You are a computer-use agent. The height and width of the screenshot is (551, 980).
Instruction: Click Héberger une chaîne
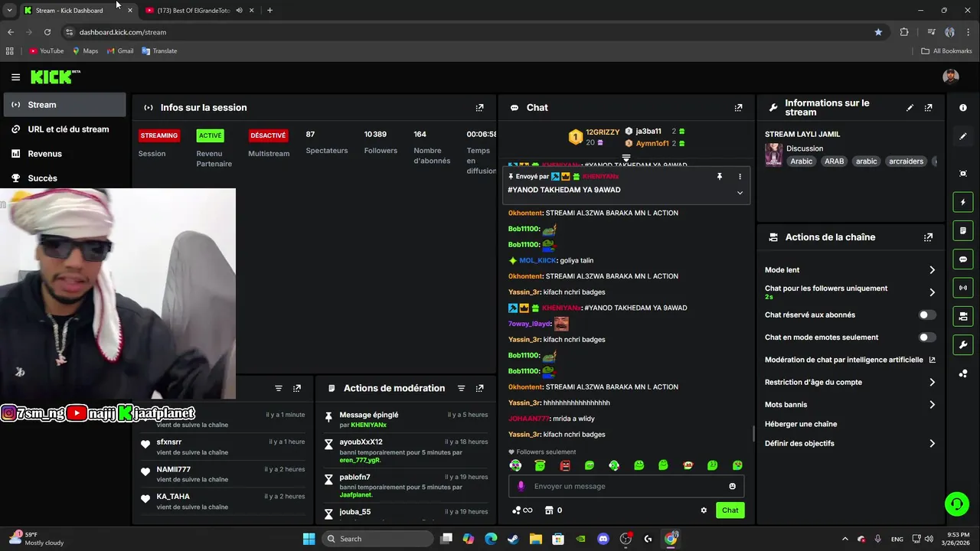801,425
